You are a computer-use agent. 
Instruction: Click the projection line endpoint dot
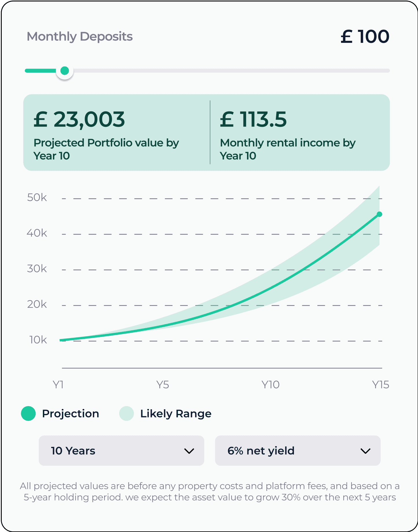(x=380, y=214)
